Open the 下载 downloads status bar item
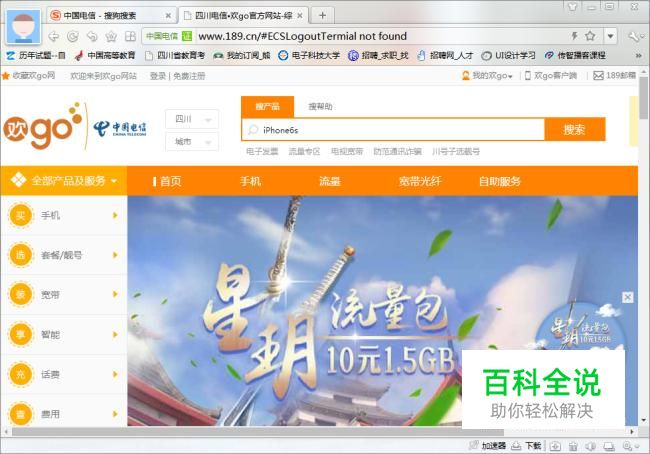 pos(526,446)
